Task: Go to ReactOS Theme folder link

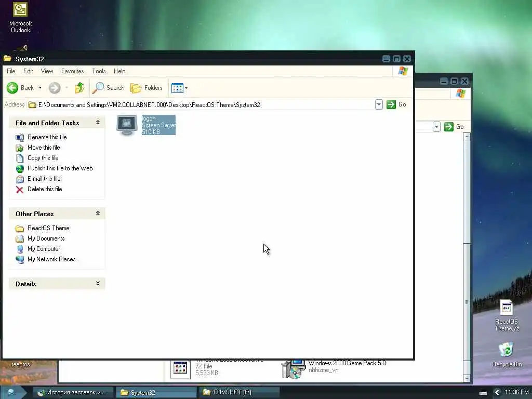Action: [x=48, y=228]
